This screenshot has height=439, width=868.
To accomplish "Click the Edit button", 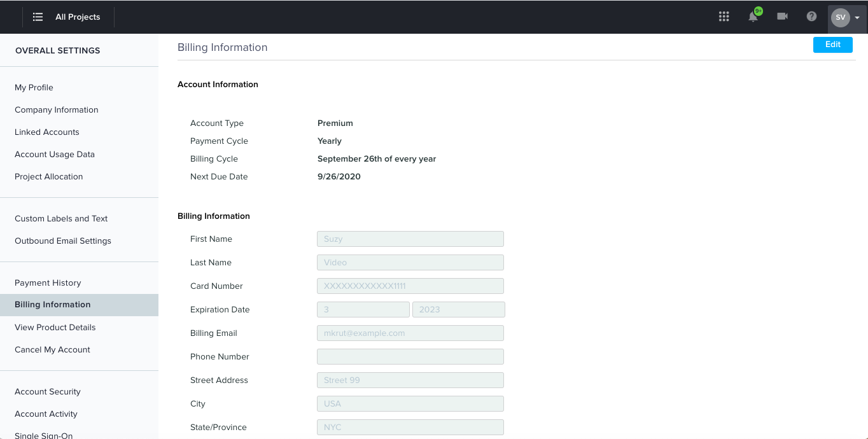I will tap(832, 45).
